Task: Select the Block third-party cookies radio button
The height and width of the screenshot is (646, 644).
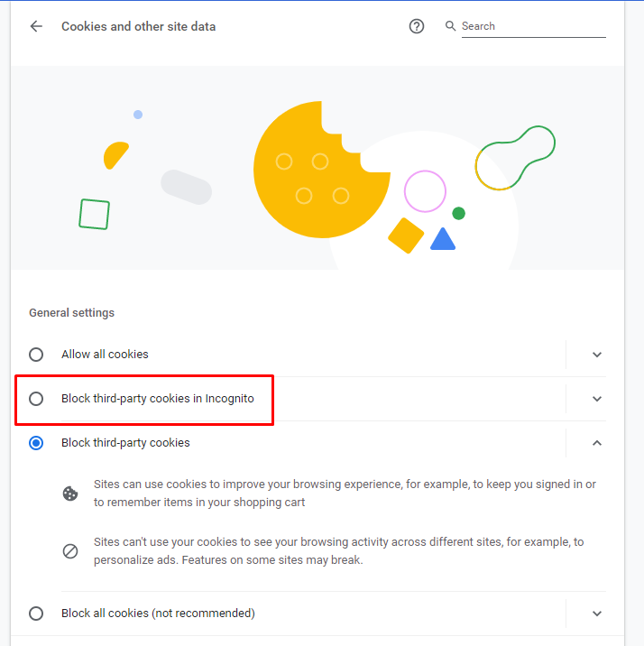Action: [36, 443]
